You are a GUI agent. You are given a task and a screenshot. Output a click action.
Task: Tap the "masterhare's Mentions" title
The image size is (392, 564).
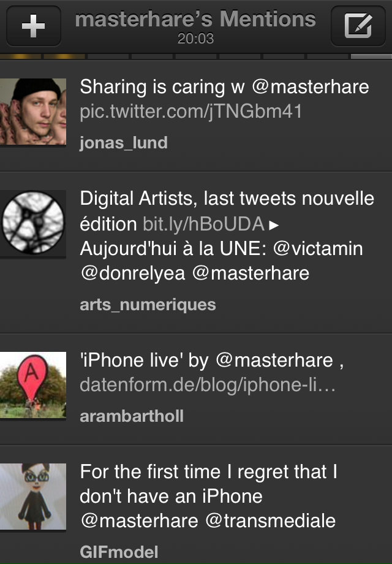point(195,20)
